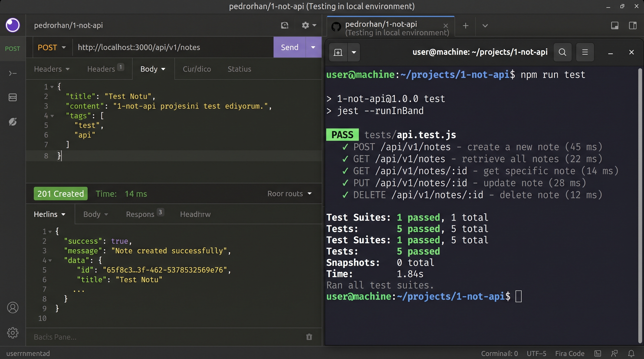The height and width of the screenshot is (359, 644).
Task: Click the request URL field
Action: (173, 47)
